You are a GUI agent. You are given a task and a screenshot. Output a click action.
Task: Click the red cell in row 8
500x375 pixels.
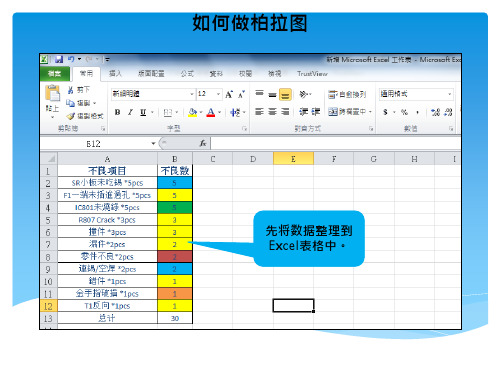click(175, 257)
